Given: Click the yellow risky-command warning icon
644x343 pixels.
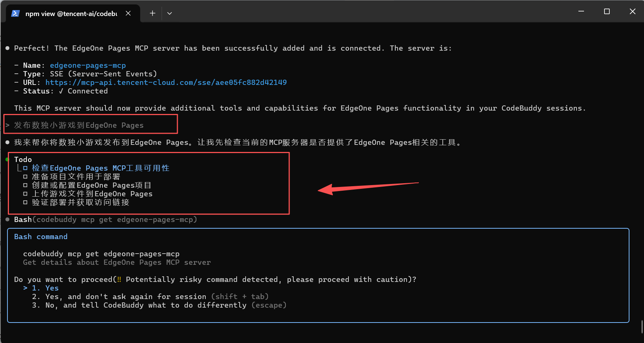Looking at the screenshot, I should click(x=119, y=279).
